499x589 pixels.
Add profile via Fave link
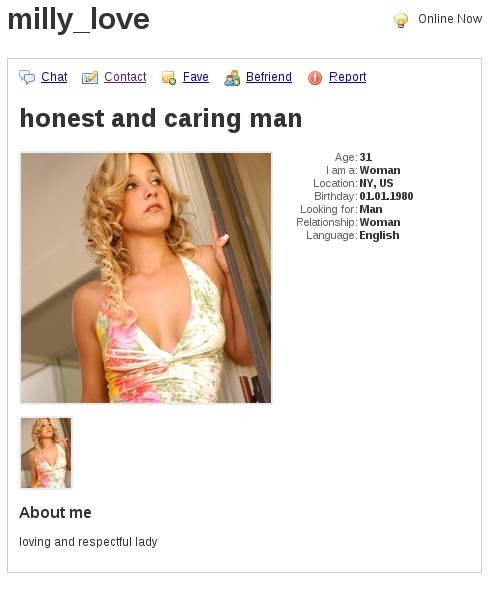196,77
